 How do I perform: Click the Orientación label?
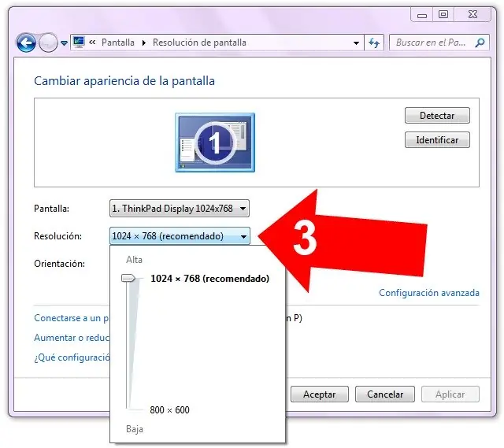point(60,264)
